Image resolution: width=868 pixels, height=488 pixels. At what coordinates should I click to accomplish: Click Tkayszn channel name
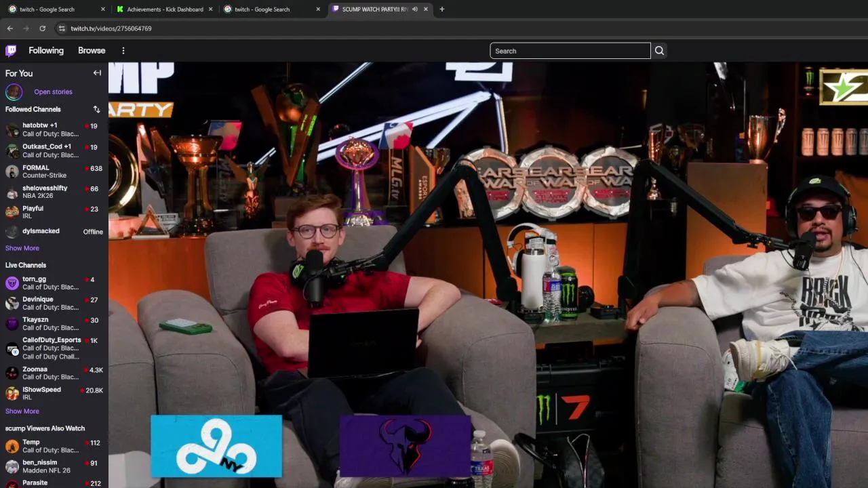point(35,320)
